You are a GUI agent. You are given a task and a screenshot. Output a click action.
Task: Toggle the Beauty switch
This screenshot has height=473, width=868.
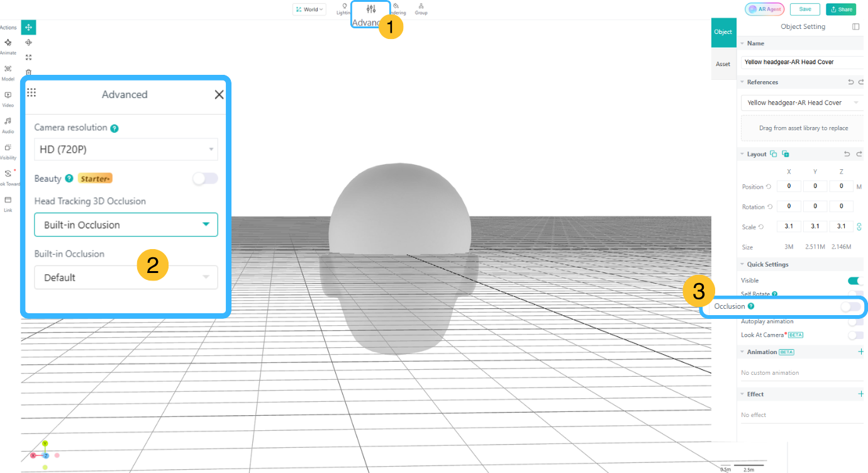(x=205, y=179)
